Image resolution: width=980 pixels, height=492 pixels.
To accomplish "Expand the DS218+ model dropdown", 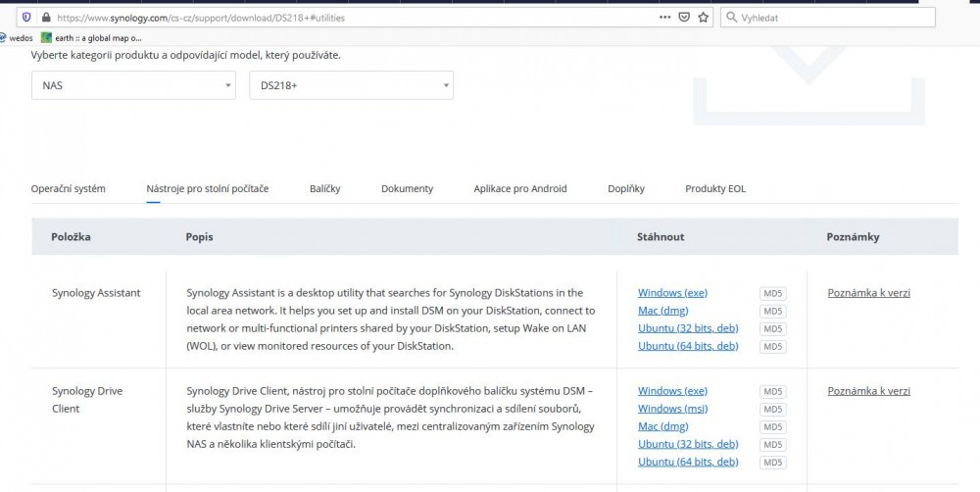I will (x=351, y=85).
